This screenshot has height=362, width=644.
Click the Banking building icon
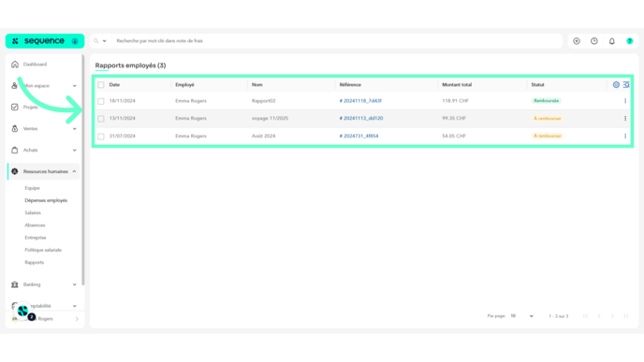tap(15, 284)
